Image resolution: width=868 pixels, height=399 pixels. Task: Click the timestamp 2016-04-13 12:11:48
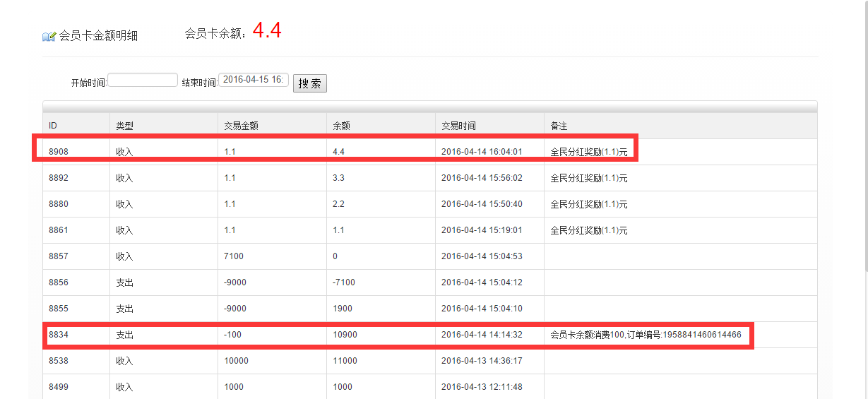pyautogui.click(x=482, y=387)
